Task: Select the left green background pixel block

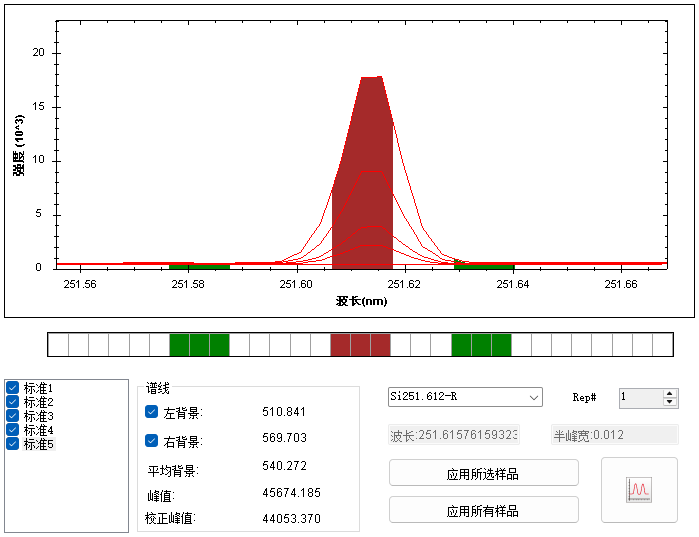Action: [199, 344]
